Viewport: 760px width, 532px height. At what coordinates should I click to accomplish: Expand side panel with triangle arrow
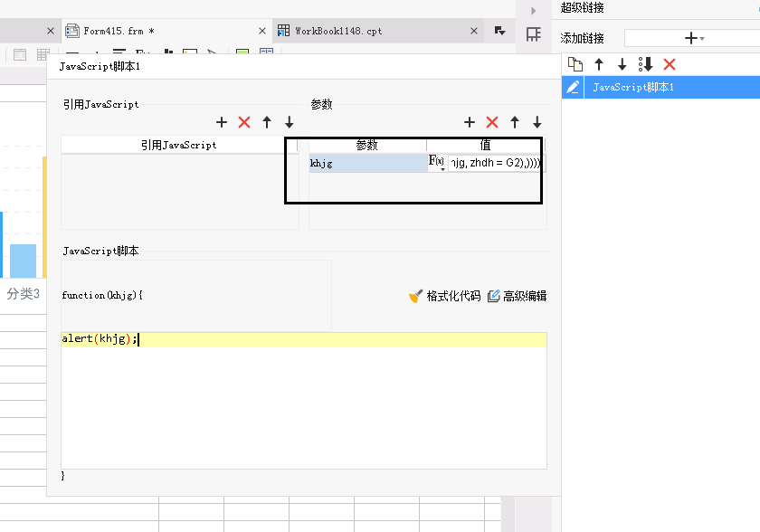tap(534, 11)
